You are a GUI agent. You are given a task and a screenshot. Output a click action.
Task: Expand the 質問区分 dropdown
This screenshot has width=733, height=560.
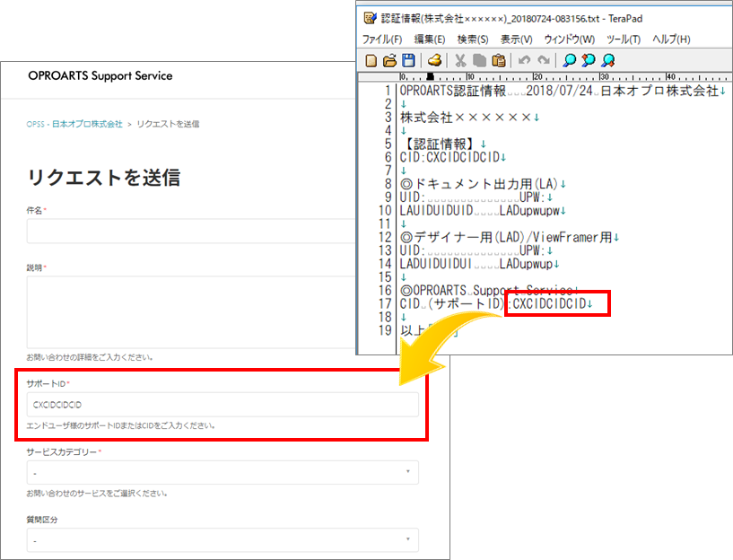223,540
